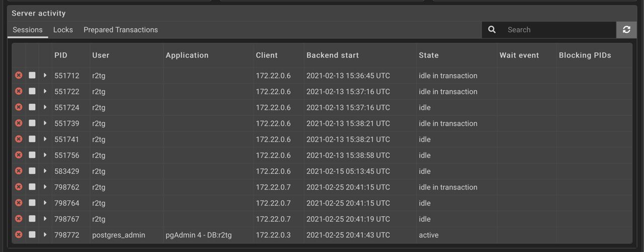Terminate session with PID 551724
This screenshot has height=252, width=644.
19,107
